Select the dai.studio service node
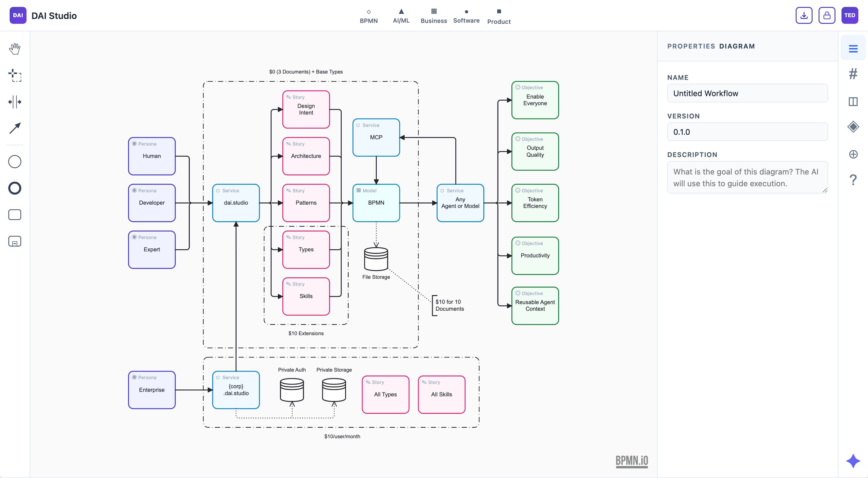Screen dimensions: 868x478 point(236,203)
